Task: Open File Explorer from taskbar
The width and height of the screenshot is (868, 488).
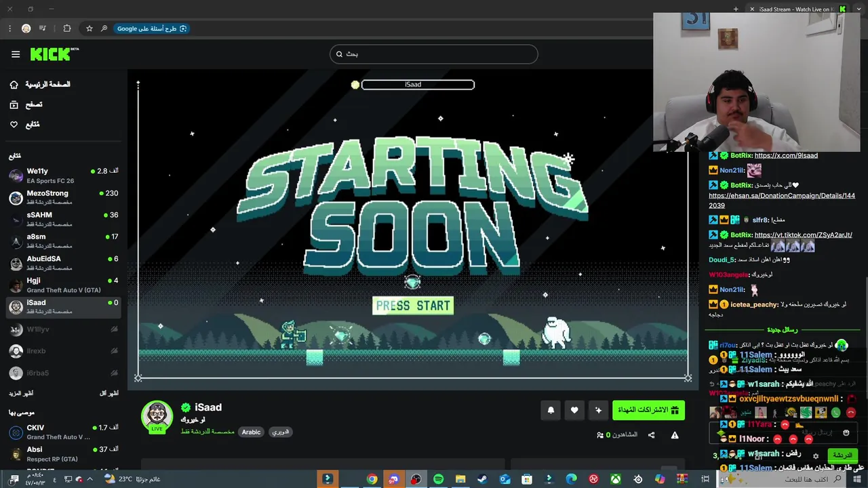Action: tap(460, 479)
